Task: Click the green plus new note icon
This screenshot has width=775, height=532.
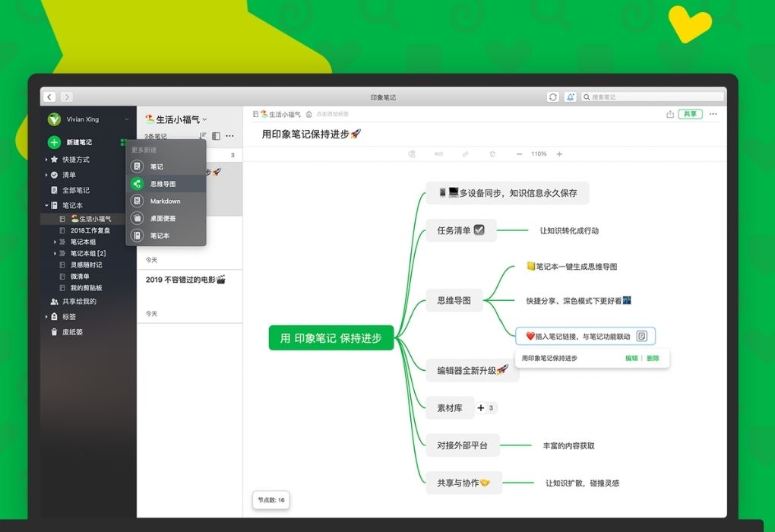Action: coord(54,142)
